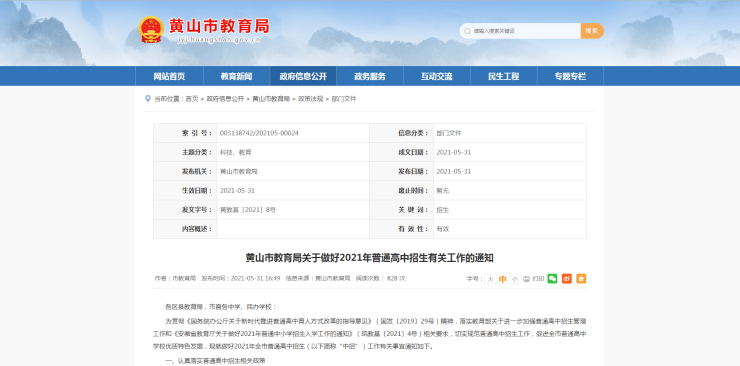This screenshot has height=366, width=740.
Task: Set font size to medium (中)
Action: pyautogui.click(x=503, y=279)
